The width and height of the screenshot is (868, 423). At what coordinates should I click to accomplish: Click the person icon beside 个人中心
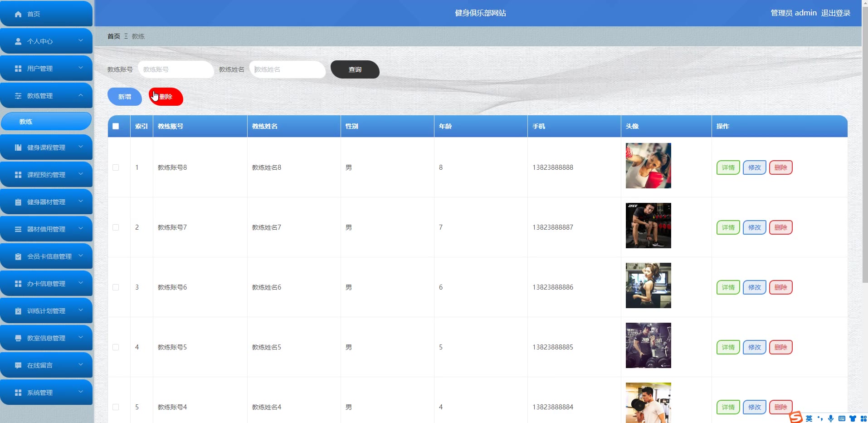[18, 41]
